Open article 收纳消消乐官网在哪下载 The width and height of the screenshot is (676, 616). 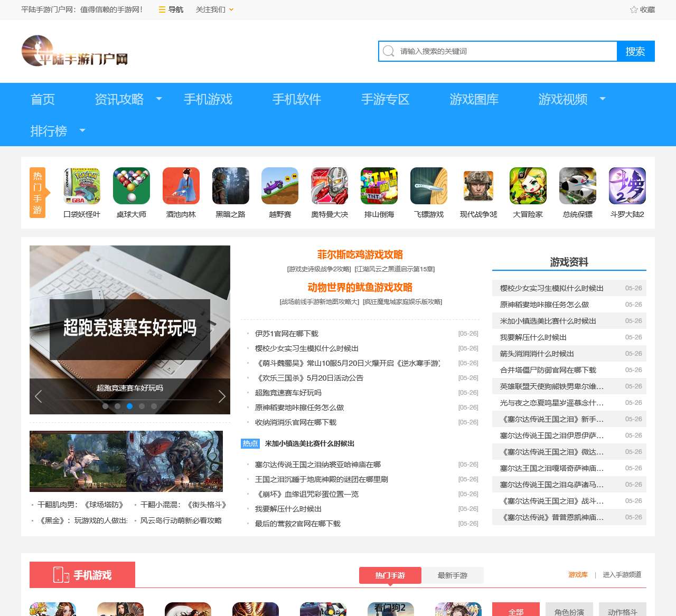pyautogui.click(x=296, y=422)
